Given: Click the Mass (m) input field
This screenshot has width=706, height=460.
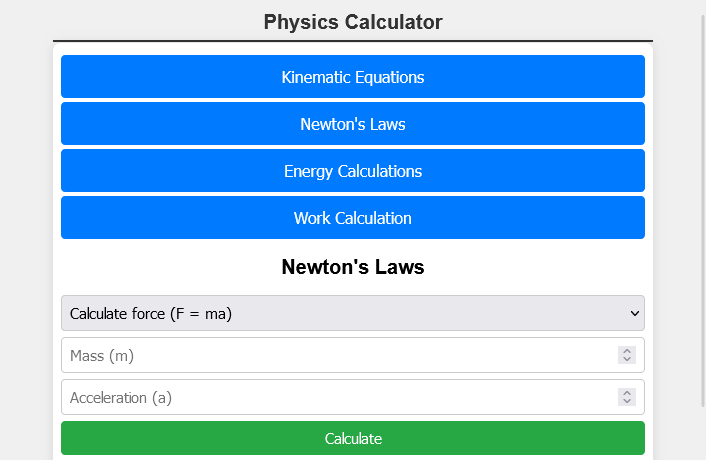Looking at the screenshot, I should tap(330, 355).
